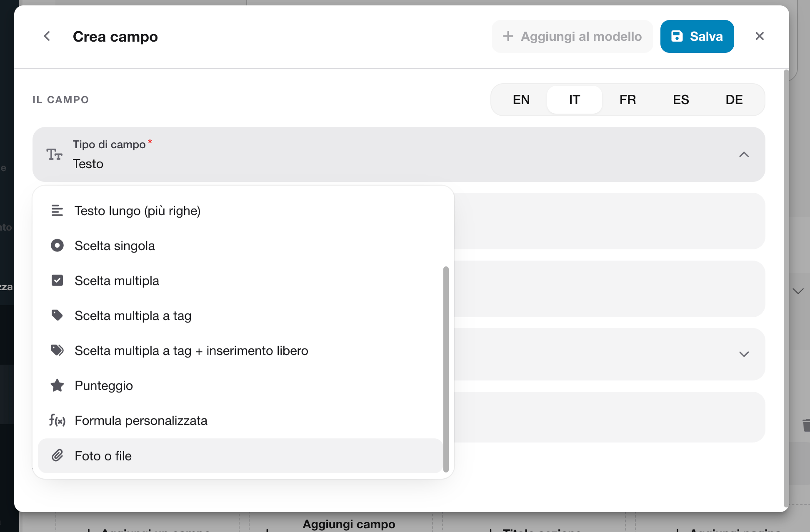Select Testo lungo (più righe) option
The image size is (810, 532).
(x=240, y=211)
